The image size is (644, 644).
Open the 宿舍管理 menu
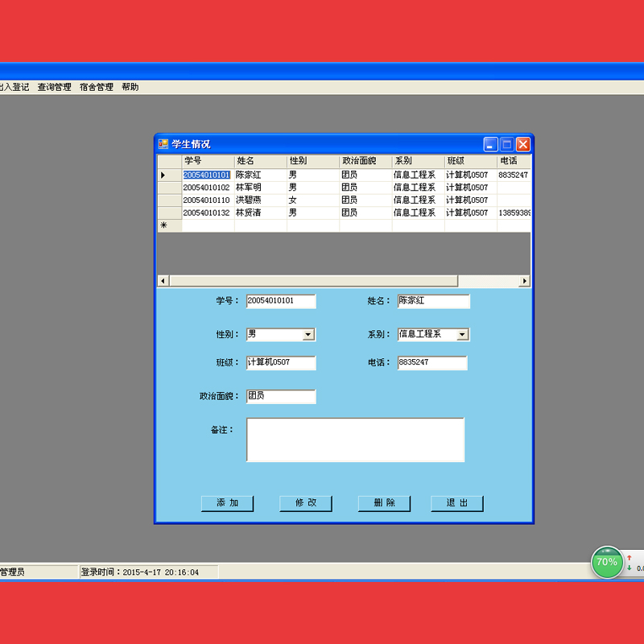[x=96, y=87]
